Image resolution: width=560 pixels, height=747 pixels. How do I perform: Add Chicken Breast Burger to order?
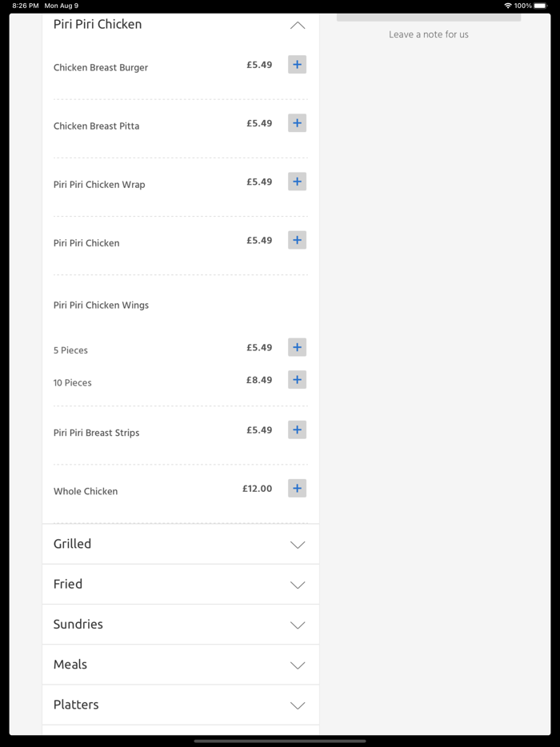point(297,65)
